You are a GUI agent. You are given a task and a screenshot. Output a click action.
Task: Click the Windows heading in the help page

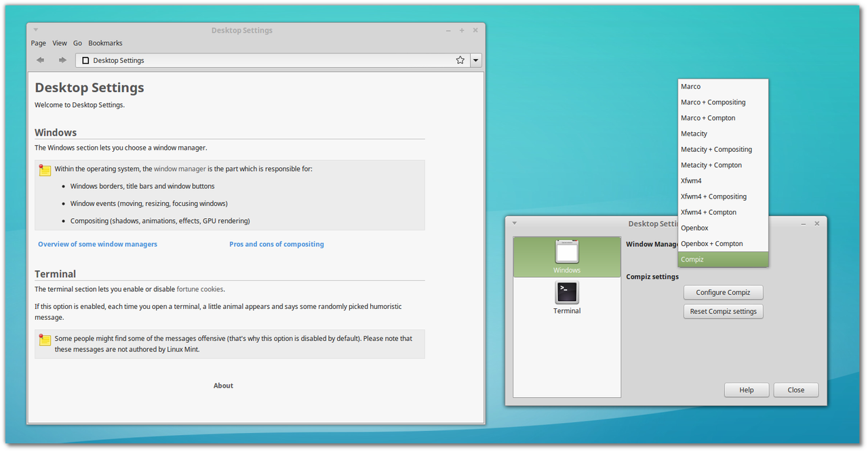56,133
